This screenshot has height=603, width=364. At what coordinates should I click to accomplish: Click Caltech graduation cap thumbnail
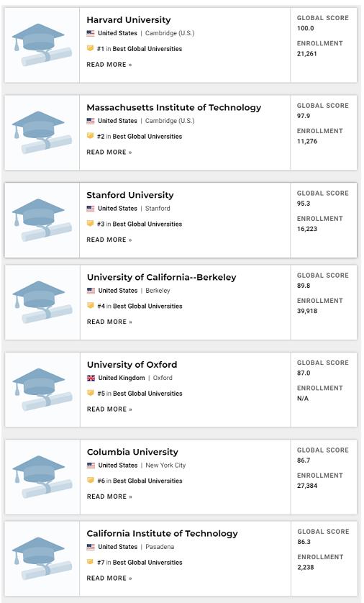click(42, 558)
